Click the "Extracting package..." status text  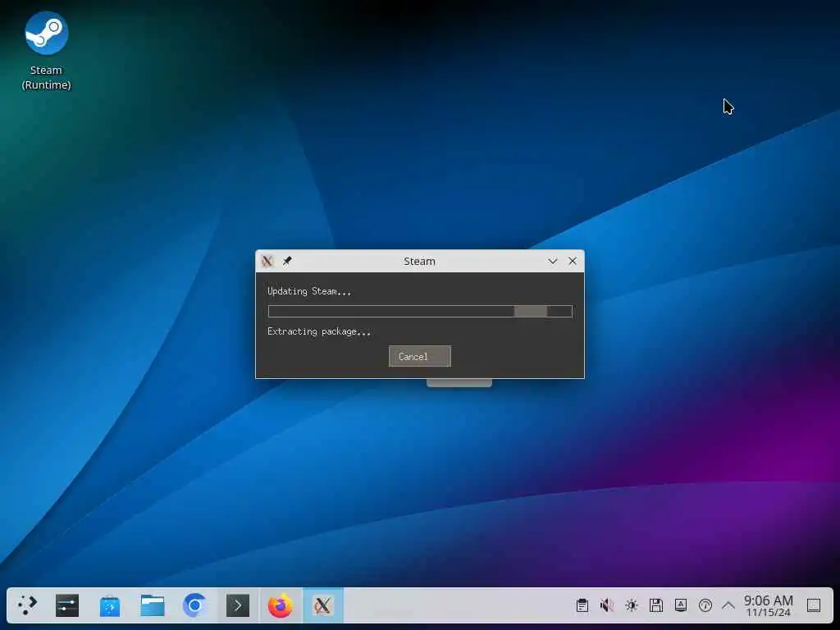(319, 331)
